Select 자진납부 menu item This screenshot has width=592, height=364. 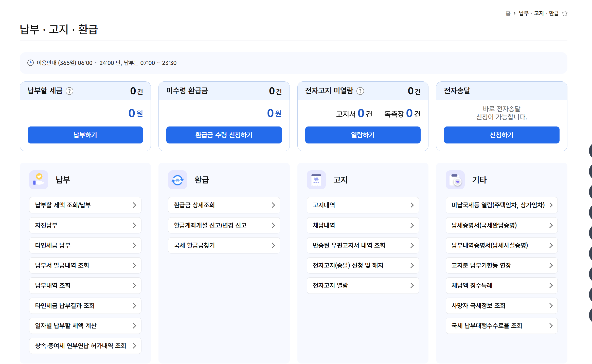click(x=85, y=225)
